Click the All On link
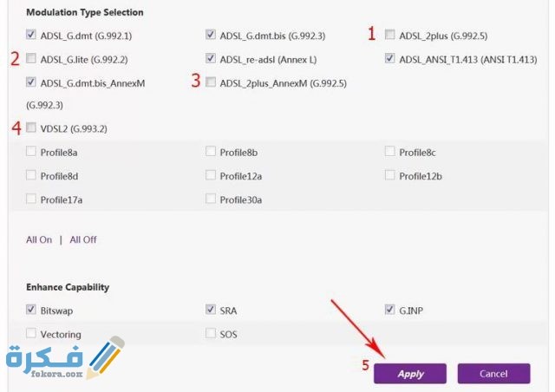555x392 pixels. point(39,239)
